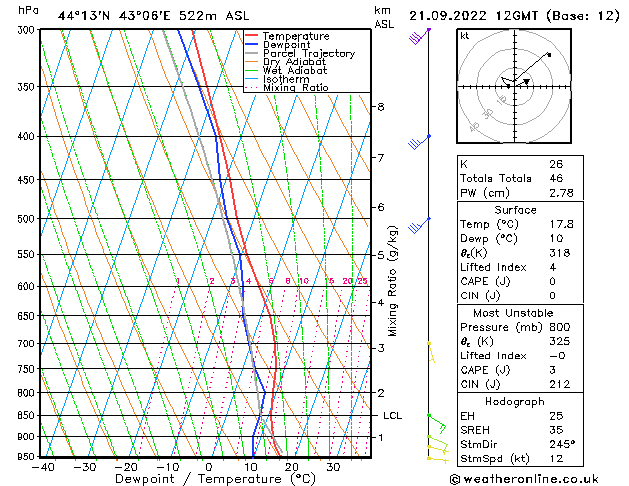Click the blue wind barb at 500 hPa
This screenshot has width=629, height=486.
tap(419, 226)
